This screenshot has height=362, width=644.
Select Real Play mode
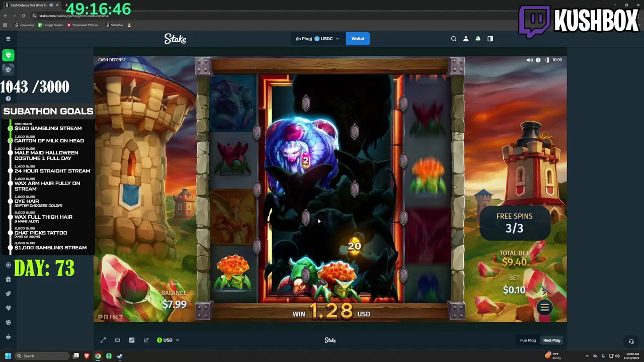click(x=551, y=340)
